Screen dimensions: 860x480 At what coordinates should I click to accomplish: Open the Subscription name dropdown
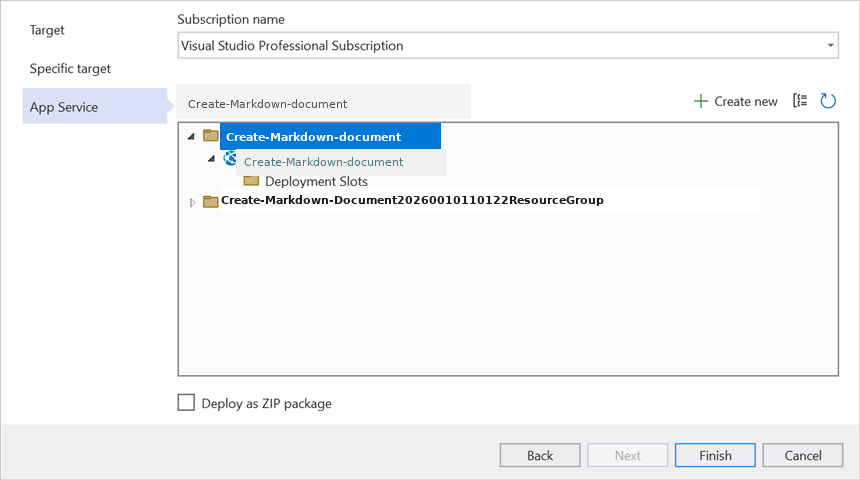click(x=508, y=46)
